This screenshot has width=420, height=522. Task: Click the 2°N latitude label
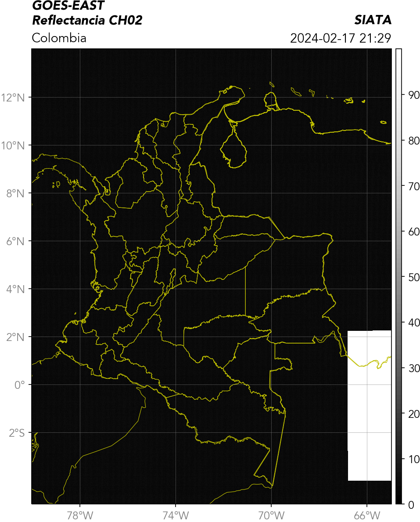click(x=16, y=337)
